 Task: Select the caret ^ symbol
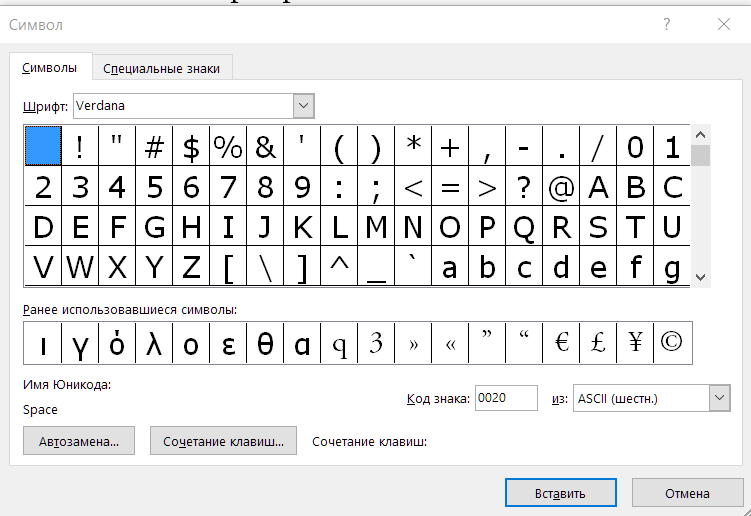(339, 266)
